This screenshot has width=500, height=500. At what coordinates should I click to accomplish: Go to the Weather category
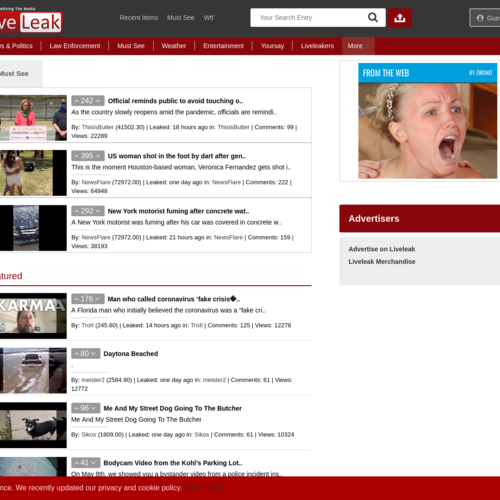tap(174, 46)
